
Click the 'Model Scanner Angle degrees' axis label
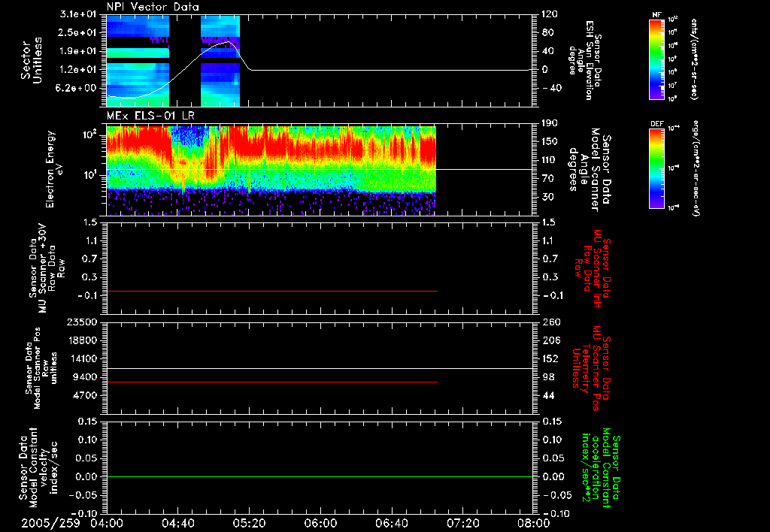[x=590, y=170]
